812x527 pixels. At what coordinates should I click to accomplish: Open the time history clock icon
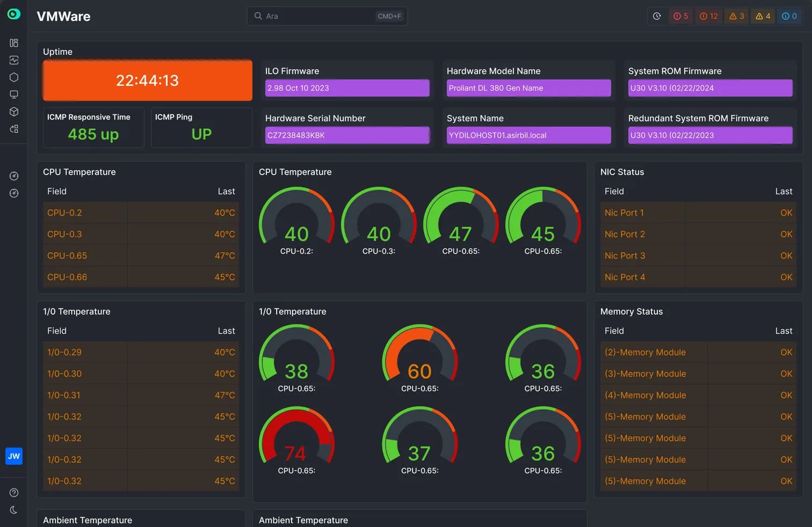657,16
